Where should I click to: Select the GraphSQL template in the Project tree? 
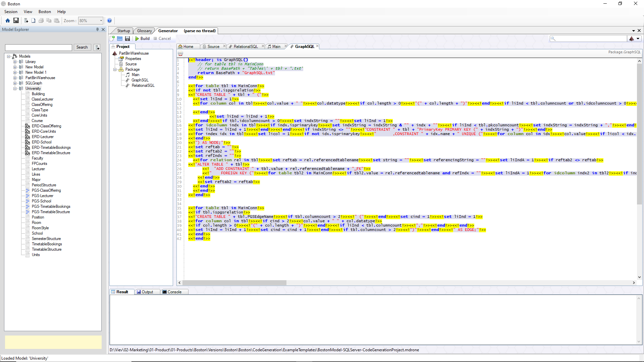(140, 80)
